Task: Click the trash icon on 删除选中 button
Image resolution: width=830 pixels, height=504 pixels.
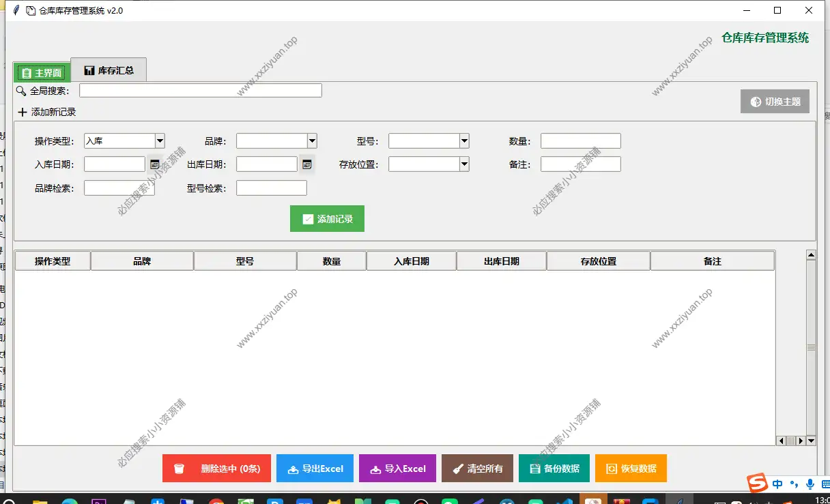Action: pyautogui.click(x=178, y=469)
